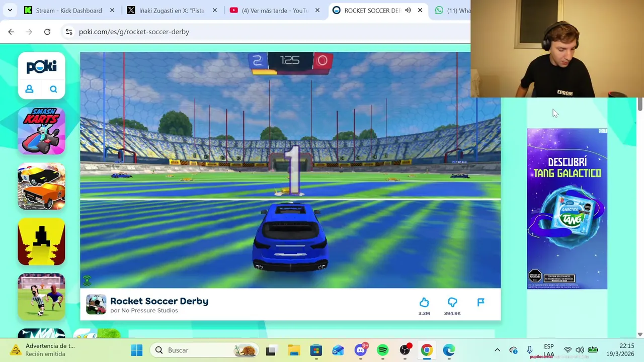Open the Advertencia weather alert widget
The height and width of the screenshot is (362, 644).
[43, 350]
